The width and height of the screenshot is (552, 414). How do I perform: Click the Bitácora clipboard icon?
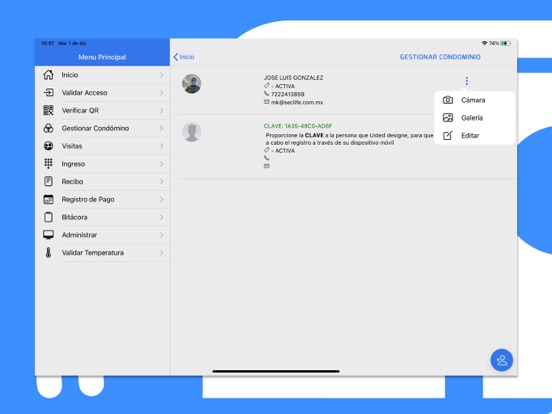pos(48,217)
